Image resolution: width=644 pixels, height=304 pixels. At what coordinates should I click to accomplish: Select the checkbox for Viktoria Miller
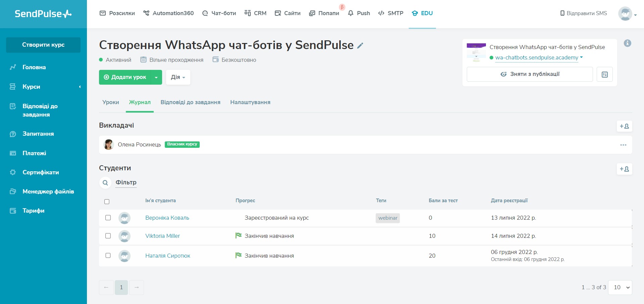pos(108,236)
